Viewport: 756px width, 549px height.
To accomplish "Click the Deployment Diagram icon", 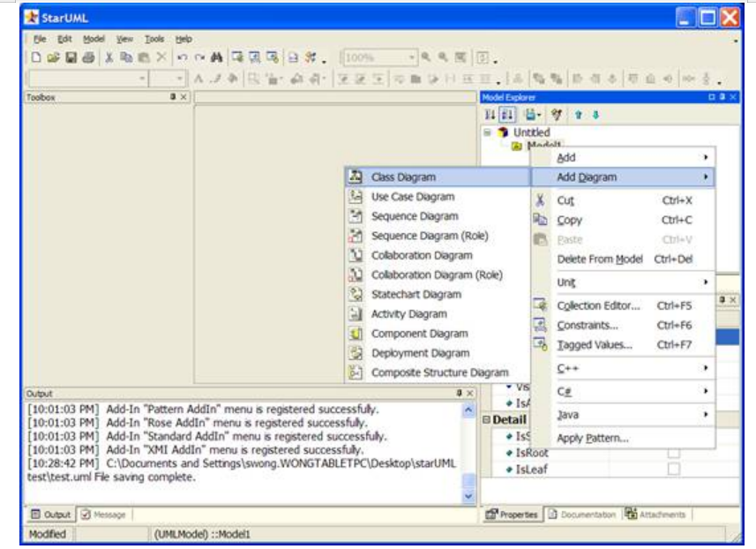I will (x=356, y=353).
